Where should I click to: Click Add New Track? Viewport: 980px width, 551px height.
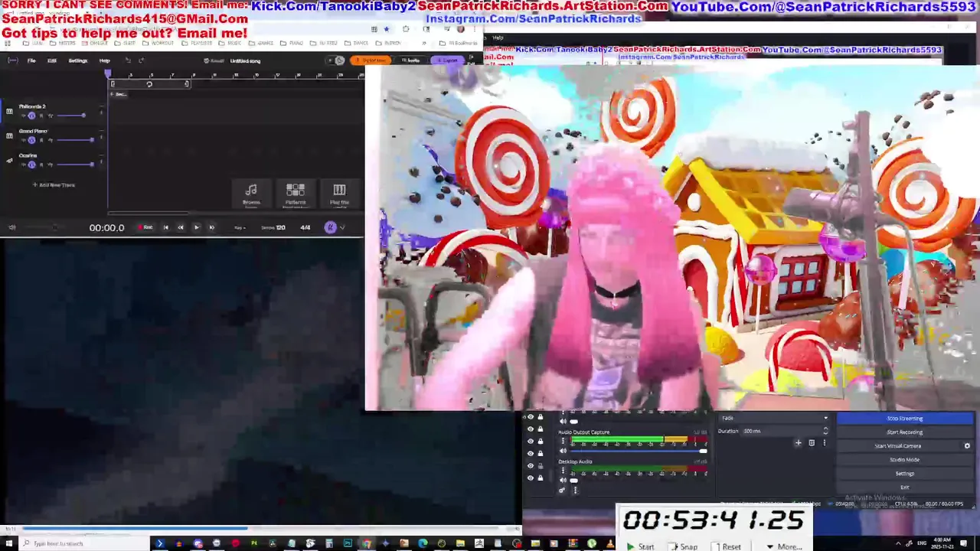54,184
